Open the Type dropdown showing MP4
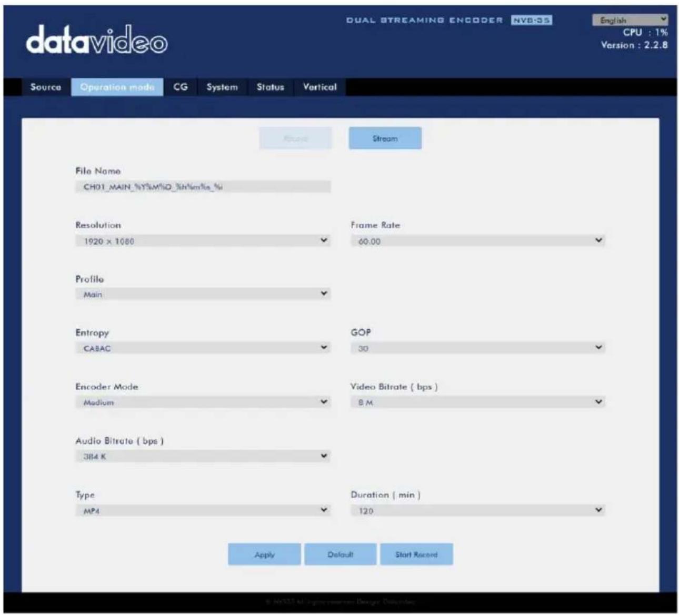The image size is (679, 616). (203, 510)
